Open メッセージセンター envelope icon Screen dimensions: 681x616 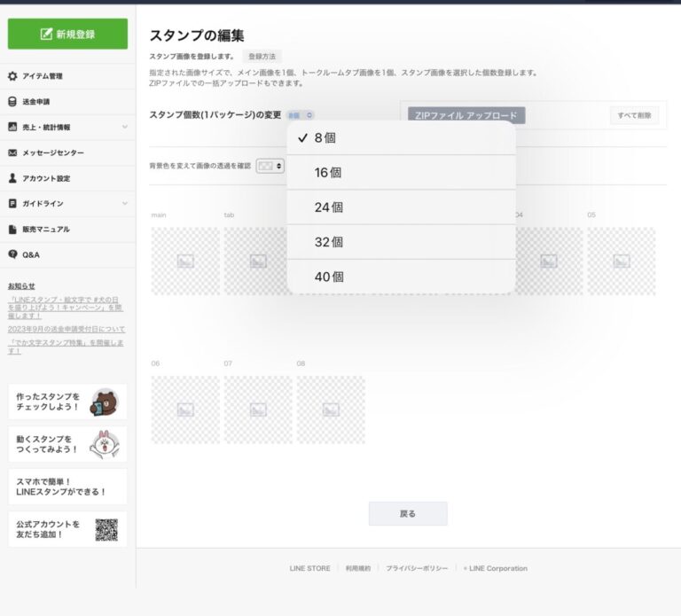[12, 152]
